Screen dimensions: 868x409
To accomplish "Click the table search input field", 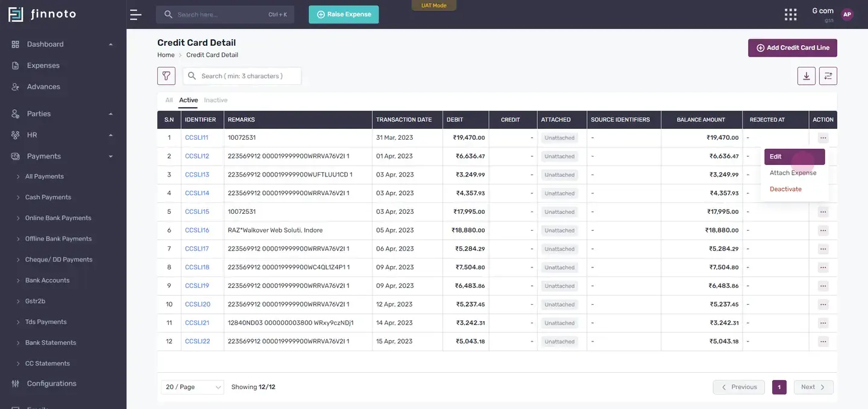I will pos(242,76).
